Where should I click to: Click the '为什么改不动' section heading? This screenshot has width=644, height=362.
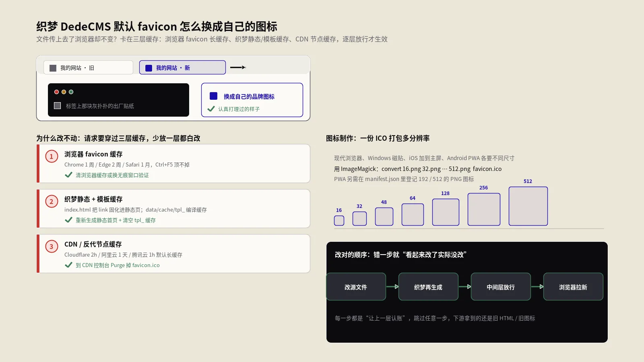click(x=118, y=138)
